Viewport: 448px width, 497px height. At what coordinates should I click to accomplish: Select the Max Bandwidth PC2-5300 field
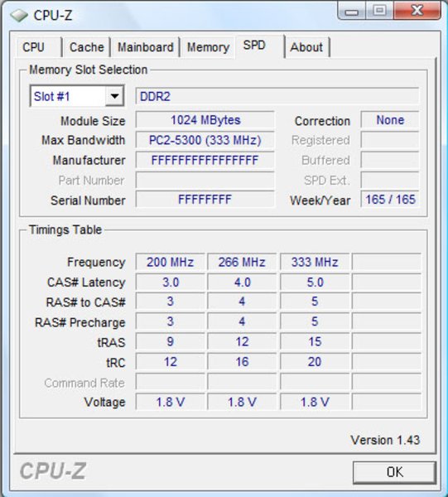point(205,140)
